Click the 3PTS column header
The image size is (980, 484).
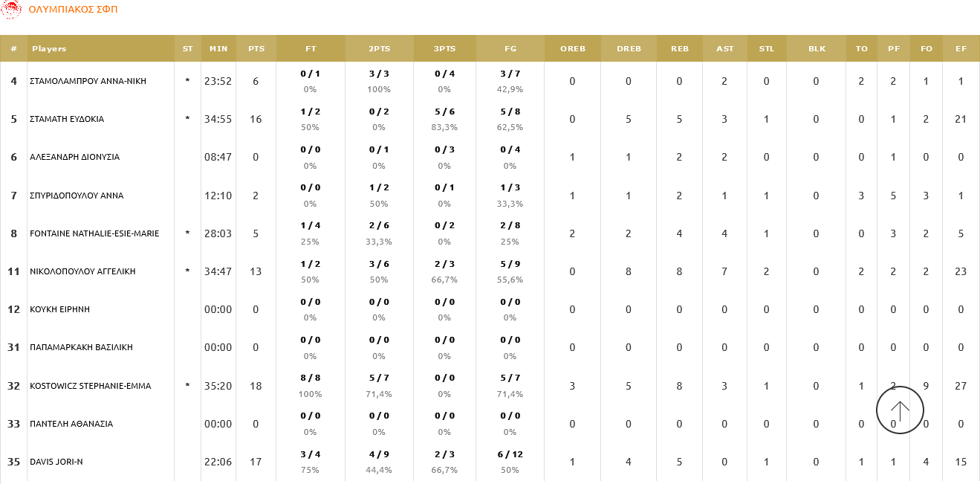tap(447, 48)
